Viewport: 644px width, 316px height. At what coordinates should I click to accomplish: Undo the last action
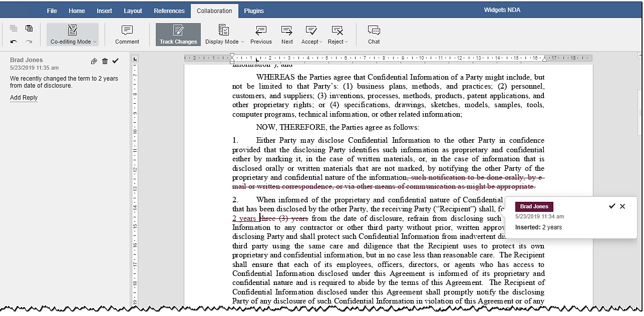click(x=14, y=42)
